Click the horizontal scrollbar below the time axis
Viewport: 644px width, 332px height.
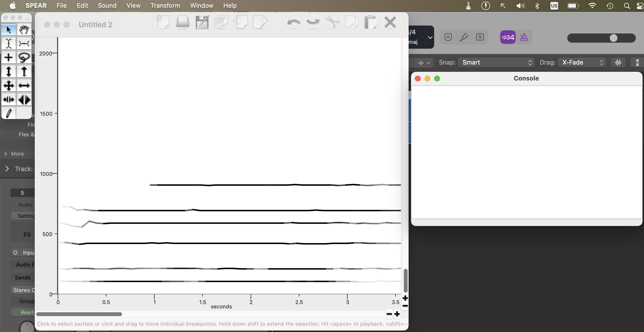tap(79, 314)
